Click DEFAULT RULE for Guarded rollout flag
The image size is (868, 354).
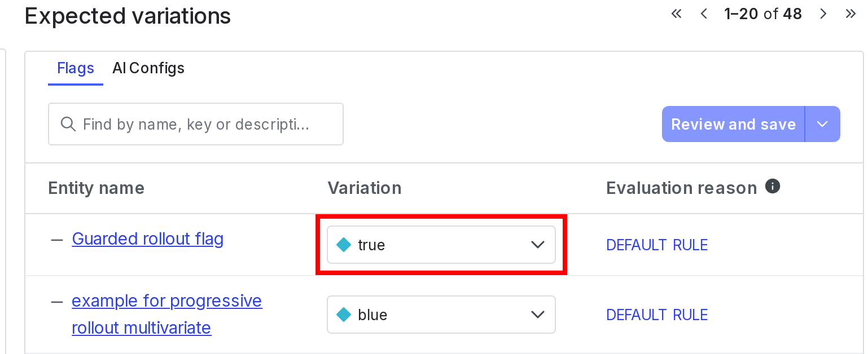pos(656,245)
